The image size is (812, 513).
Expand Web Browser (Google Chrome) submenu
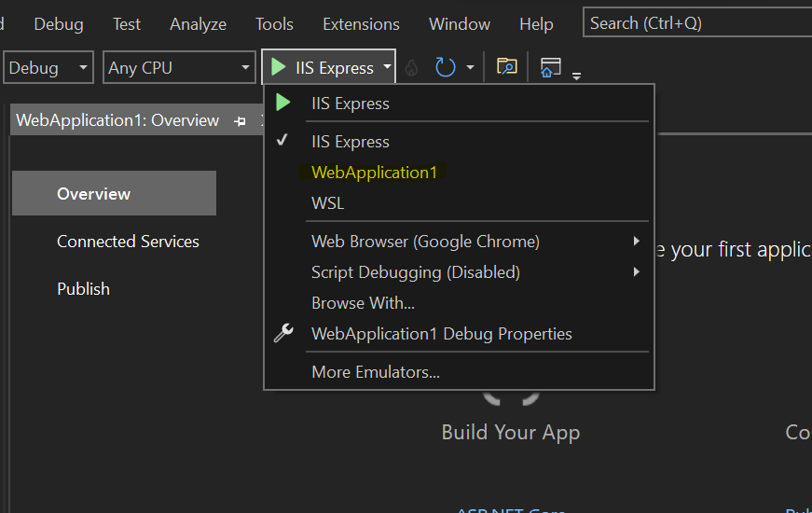(459, 242)
